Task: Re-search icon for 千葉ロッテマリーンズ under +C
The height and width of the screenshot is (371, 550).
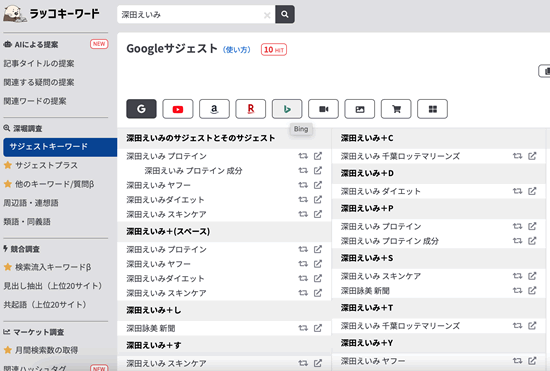Action: [x=517, y=156]
